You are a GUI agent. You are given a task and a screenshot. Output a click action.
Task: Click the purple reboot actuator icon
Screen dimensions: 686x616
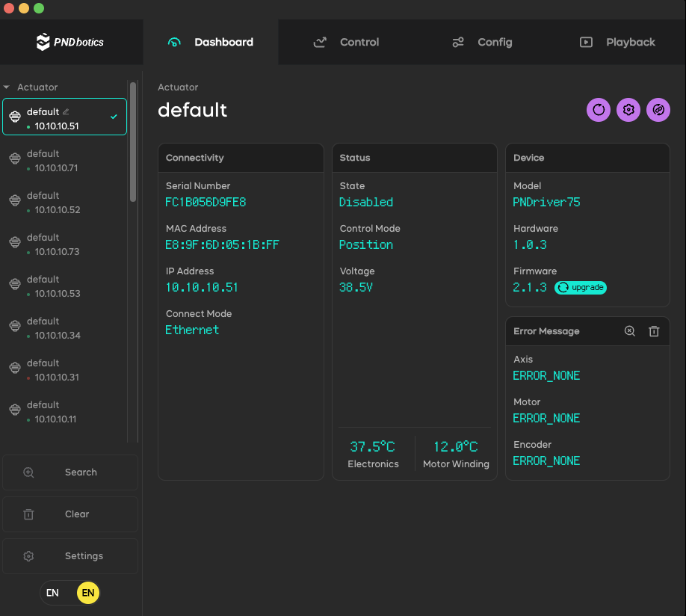pyautogui.click(x=599, y=109)
